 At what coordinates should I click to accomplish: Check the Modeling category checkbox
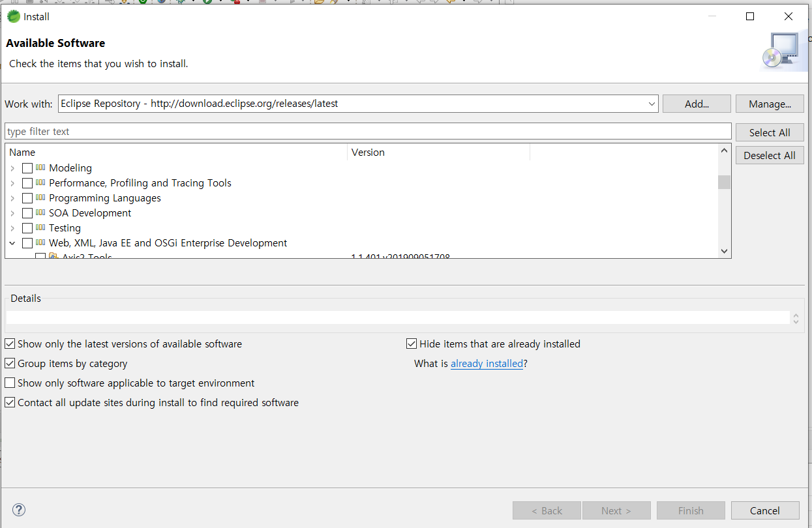[x=27, y=168]
